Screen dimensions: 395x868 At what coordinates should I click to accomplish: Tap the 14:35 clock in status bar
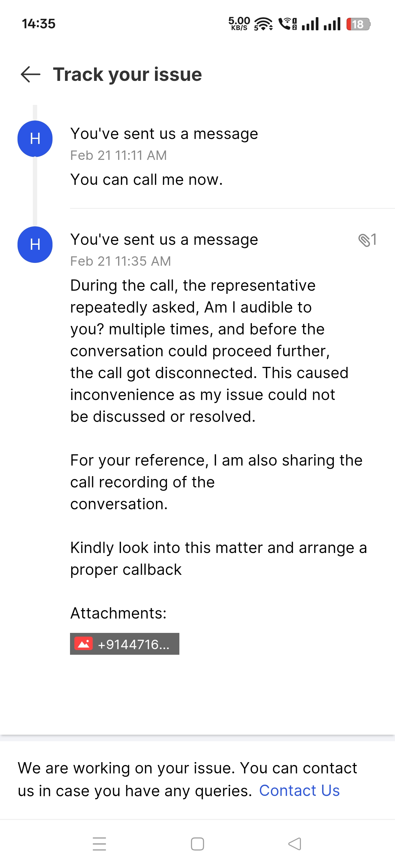tap(38, 24)
